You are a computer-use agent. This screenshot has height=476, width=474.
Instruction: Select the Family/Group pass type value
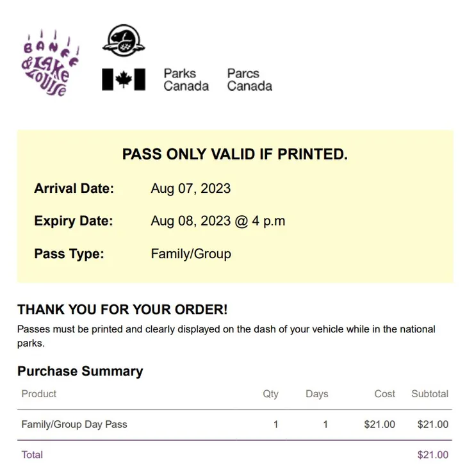[x=190, y=254]
